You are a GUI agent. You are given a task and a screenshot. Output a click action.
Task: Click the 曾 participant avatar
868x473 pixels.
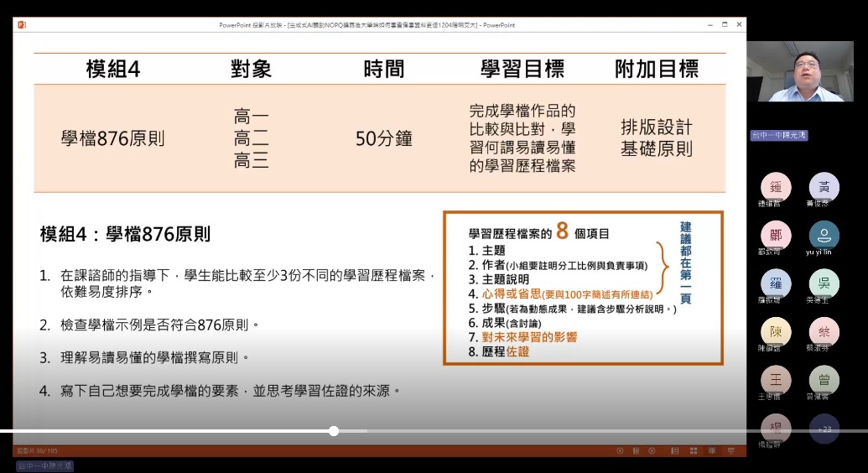click(824, 380)
